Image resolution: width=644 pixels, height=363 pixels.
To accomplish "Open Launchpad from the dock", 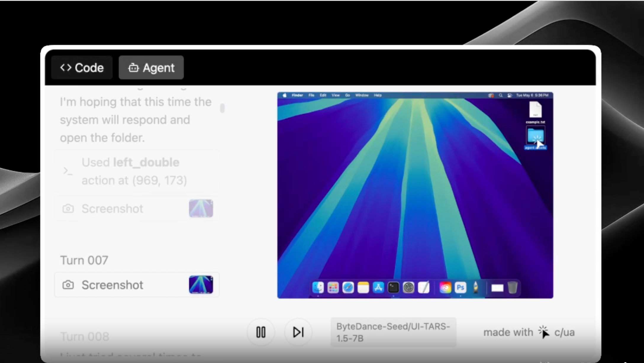I will click(x=333, y=287).
